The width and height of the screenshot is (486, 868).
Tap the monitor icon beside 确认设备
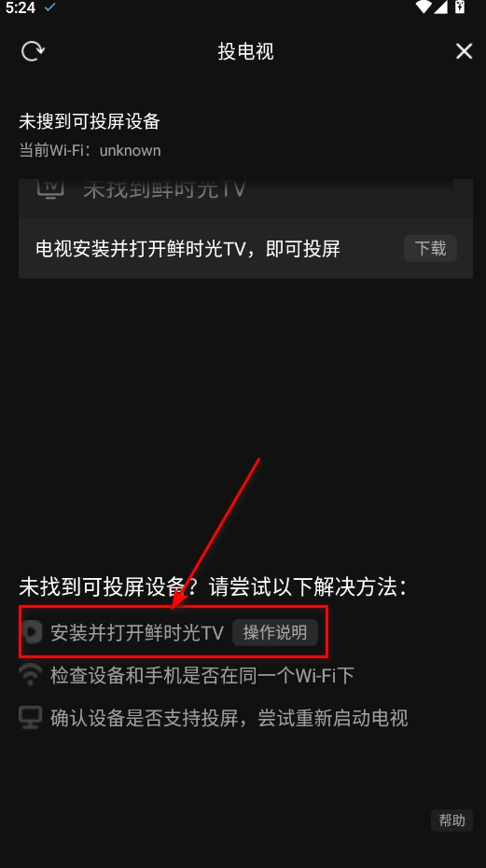tap(30, 718)
